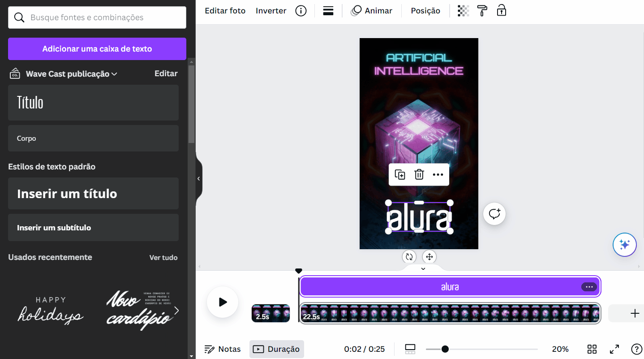Delete element with trash icon
Image resolution: width=644 pixels, height=359 pixels.
pos(419,175)
